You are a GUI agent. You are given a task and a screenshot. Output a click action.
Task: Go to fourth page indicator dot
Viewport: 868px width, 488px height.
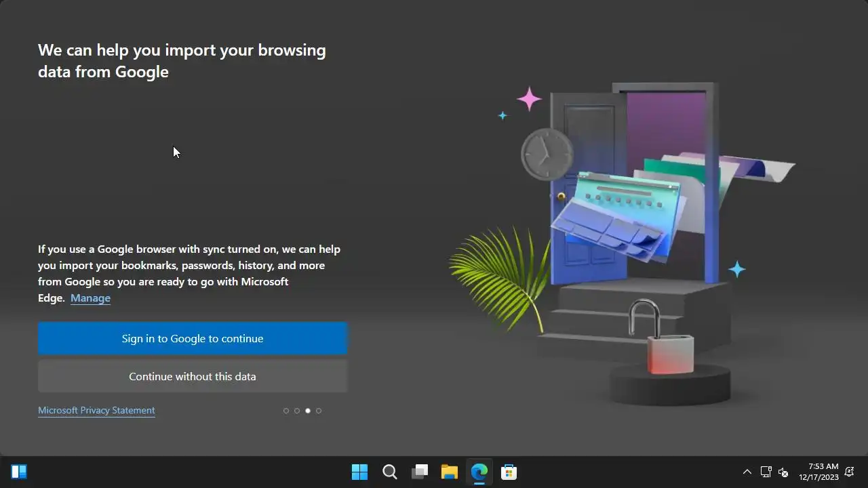319,411
